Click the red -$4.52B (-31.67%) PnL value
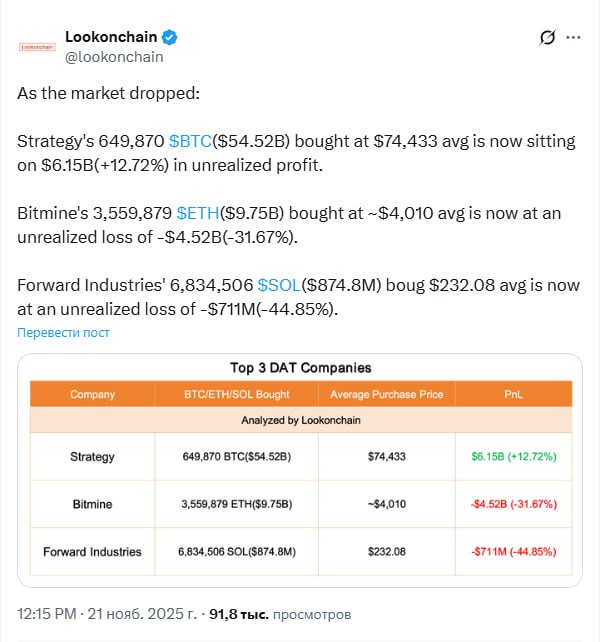The image size is (601, 642). coord(514,504)
